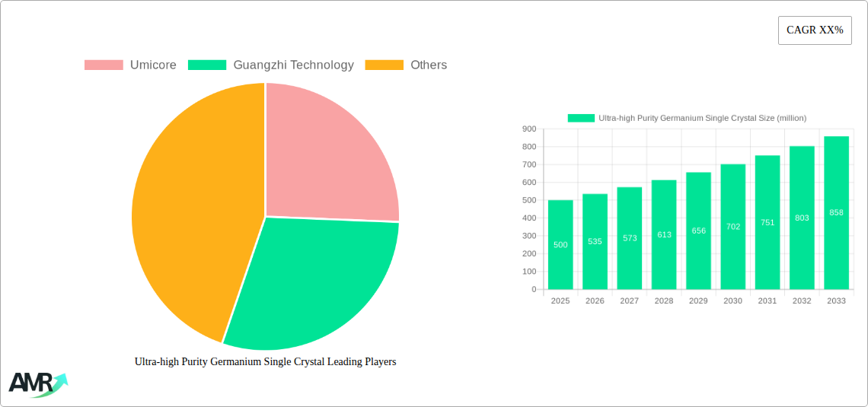Click the AMR logo icon
The height and width of the screenshot is (407, 868).
(x=37, y=383)
